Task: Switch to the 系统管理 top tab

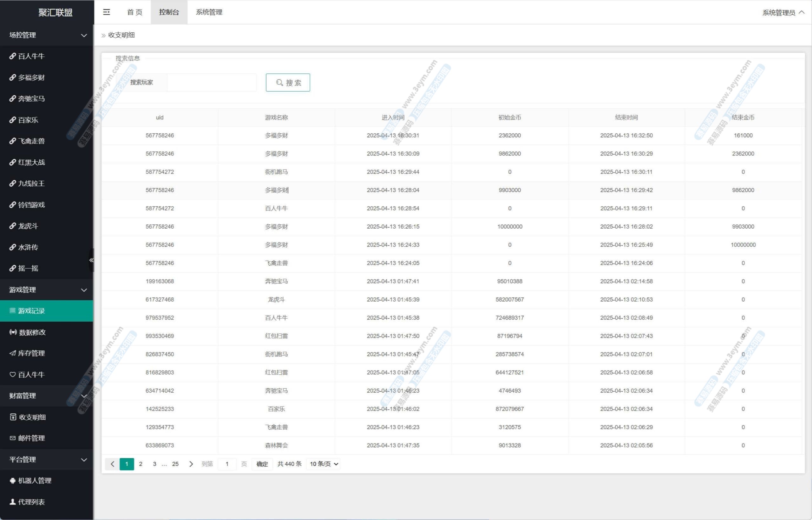Action: (x=209, y=12)
